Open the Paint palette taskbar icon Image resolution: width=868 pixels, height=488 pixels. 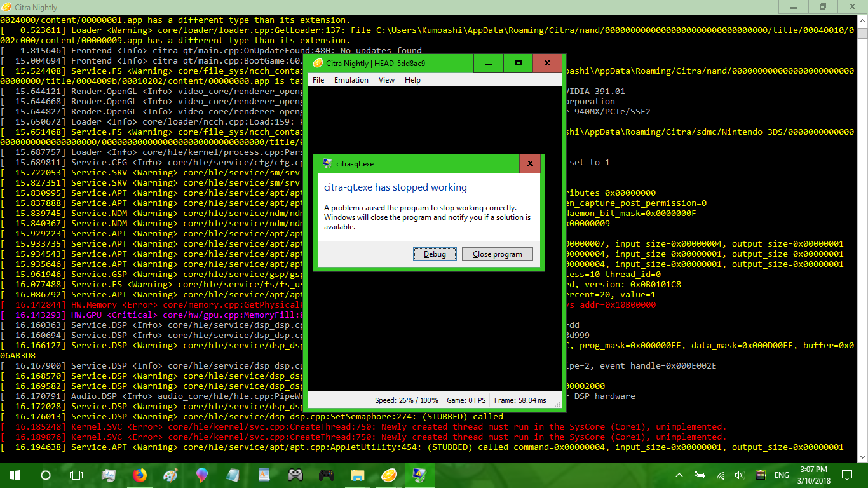pos(171,475)
